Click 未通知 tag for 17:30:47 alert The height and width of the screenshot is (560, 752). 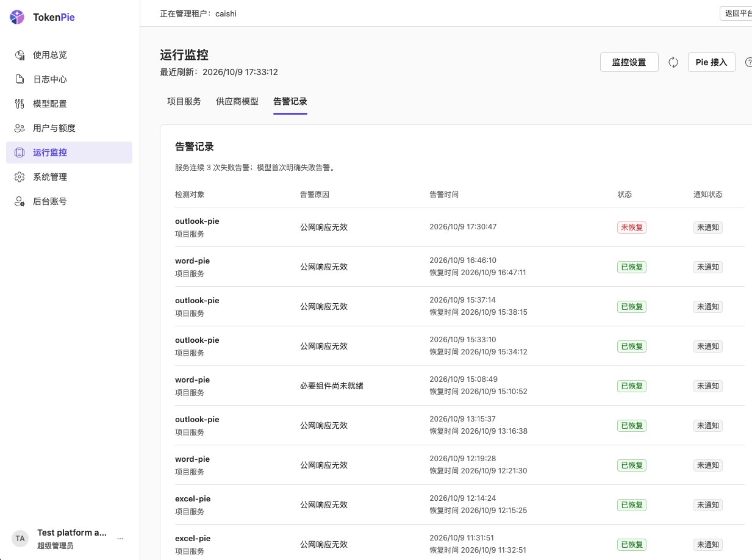tap(708, 227)
